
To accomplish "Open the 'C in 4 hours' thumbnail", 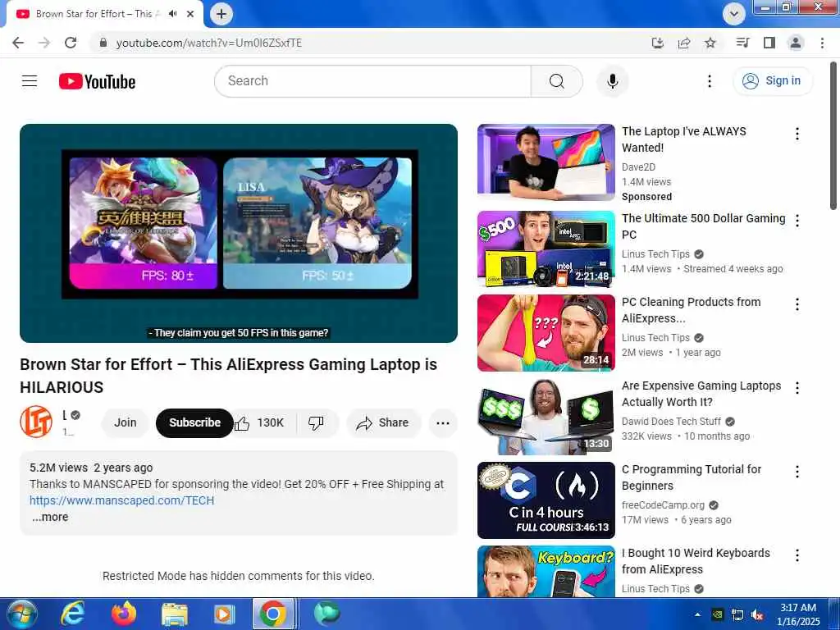I will (546, 500).
